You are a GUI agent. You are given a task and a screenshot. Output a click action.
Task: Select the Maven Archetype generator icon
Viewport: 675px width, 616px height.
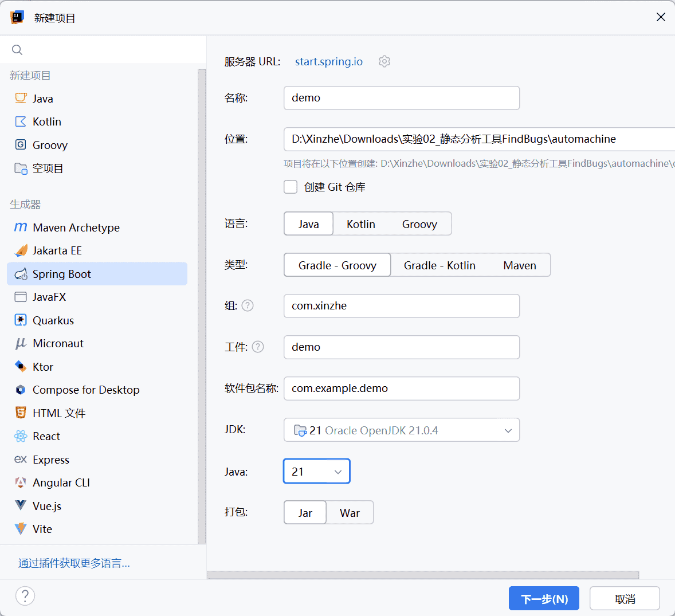[21, 227]
